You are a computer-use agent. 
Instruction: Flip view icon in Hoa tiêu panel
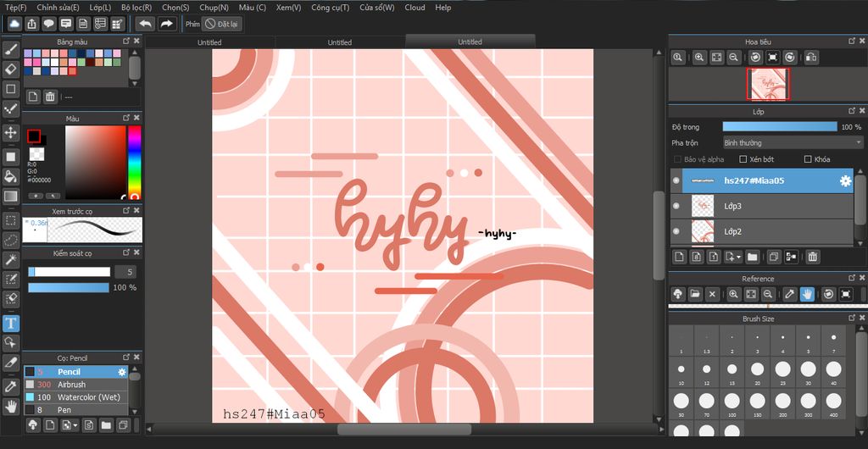(x=811, y=57)
